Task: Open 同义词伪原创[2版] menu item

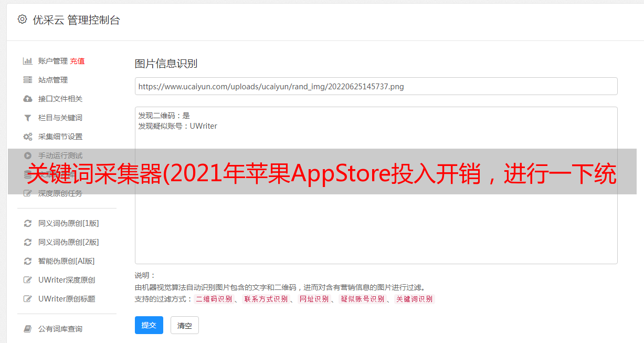Action: click(x=69, y=242)
